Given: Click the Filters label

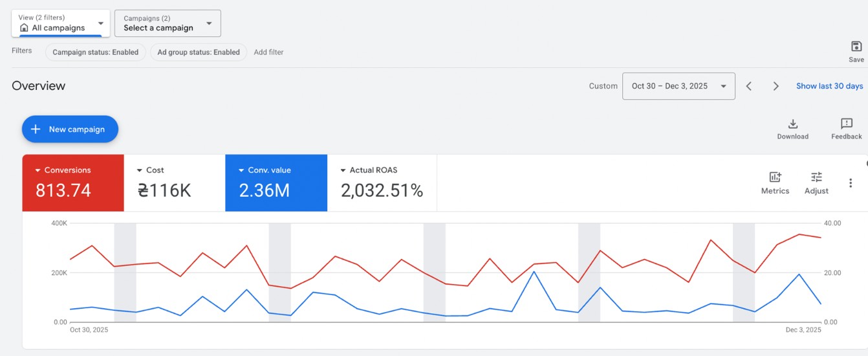Looking at the screenshot, I should click(22, 50).
